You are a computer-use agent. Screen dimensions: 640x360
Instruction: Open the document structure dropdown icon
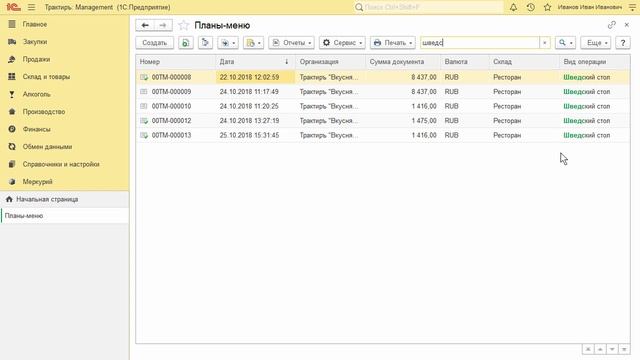pos(253,43)
